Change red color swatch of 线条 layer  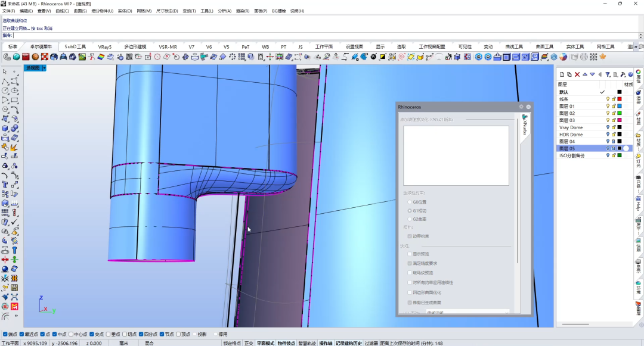tap(620, 99)
